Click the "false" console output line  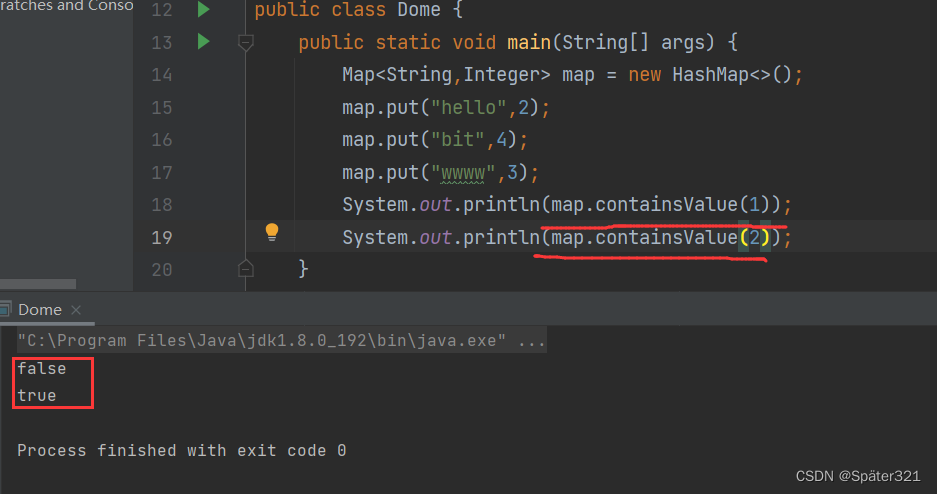42,368
